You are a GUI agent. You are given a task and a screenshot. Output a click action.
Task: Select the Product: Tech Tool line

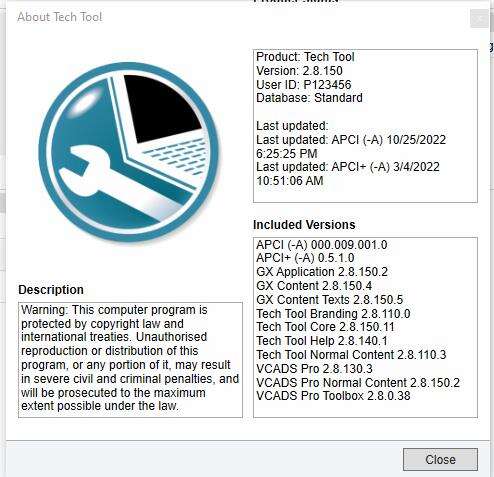(305, 57)
